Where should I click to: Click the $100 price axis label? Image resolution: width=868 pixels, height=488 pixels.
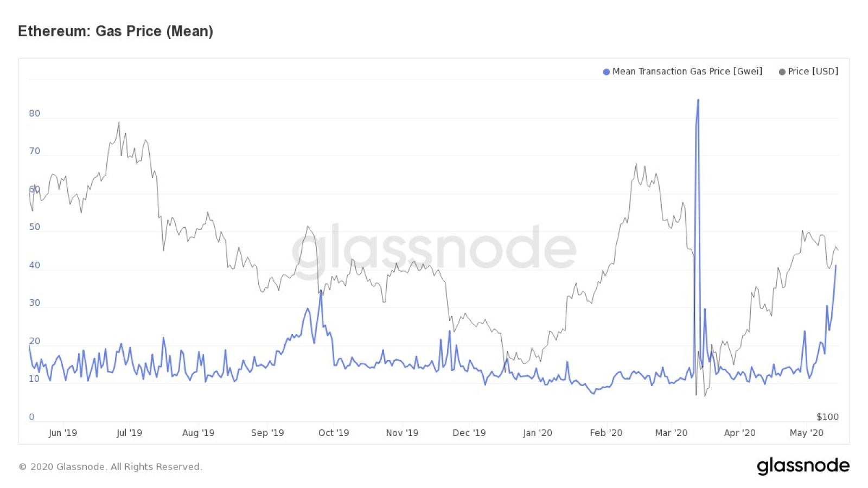click(828, 417)
